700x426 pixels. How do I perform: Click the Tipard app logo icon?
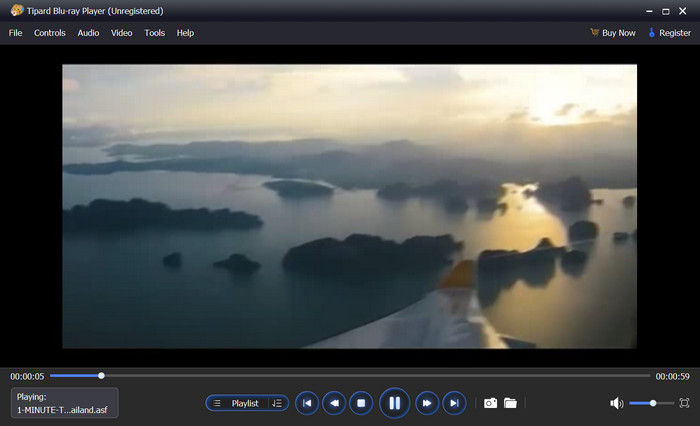click(17, 10)
